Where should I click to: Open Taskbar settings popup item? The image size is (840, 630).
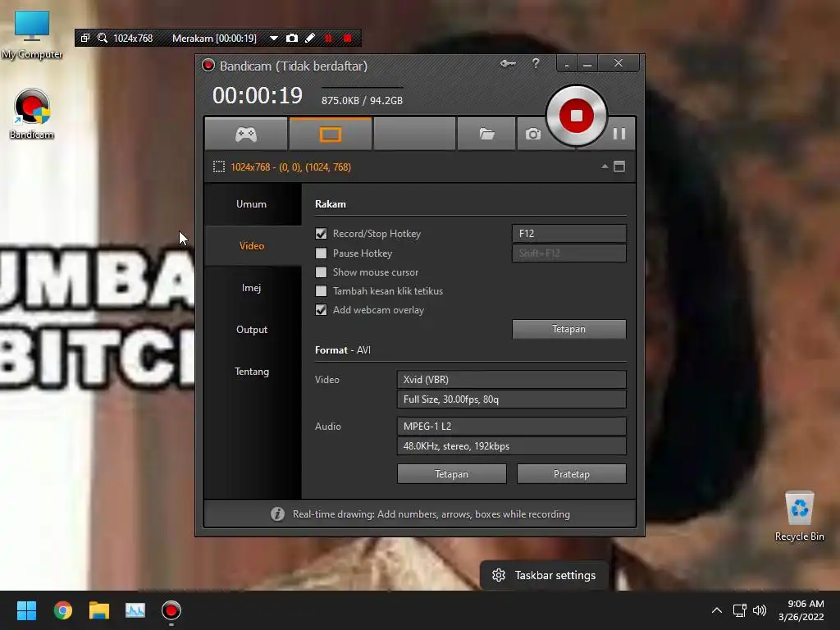[x=545, y=575]
